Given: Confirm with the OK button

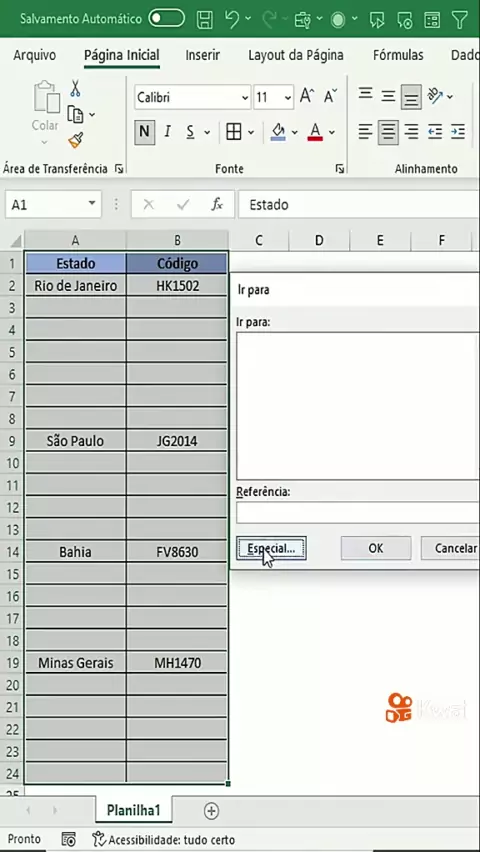Looking at the screenshot, I should pos(376,548).
